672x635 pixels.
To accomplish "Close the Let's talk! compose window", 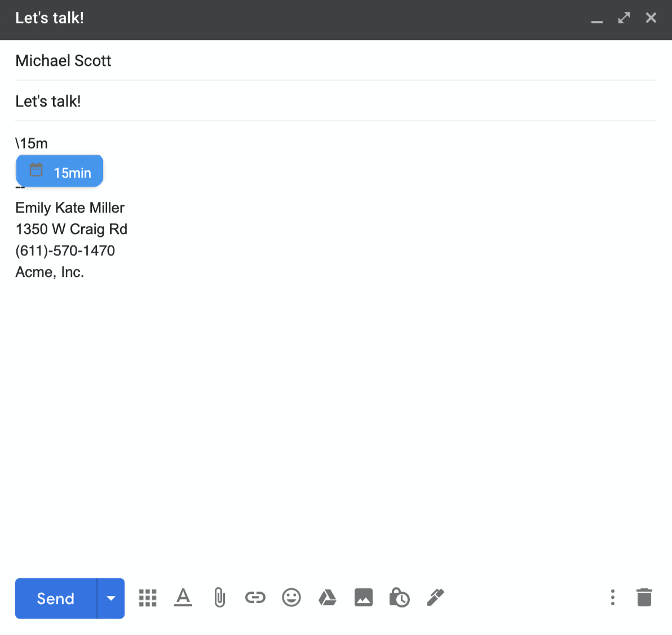I will pos(651,18).
